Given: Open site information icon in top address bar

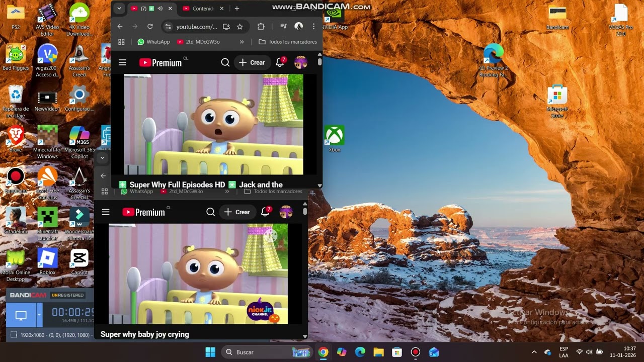Looking at the screenshot, I should [168, 27].
